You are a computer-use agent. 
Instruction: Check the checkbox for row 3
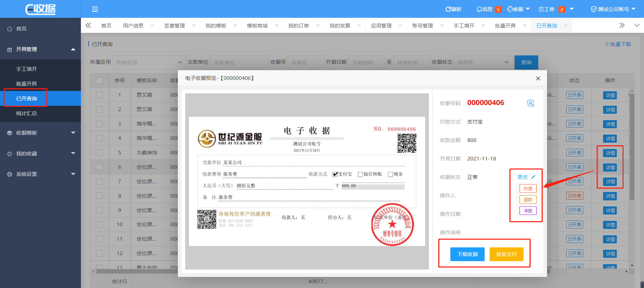coord(99,124)
